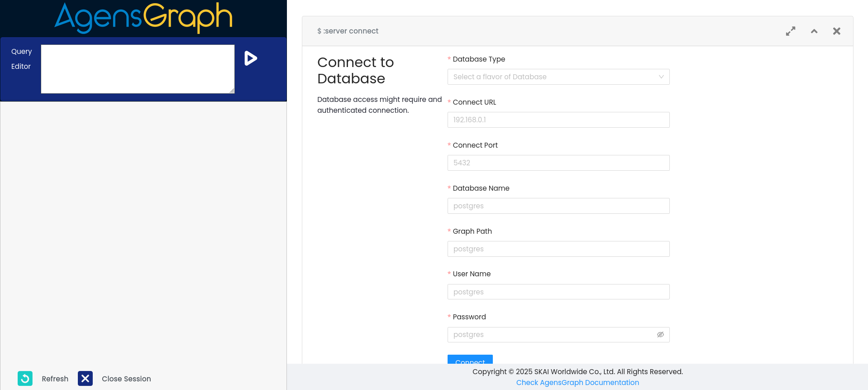Close the server connect frame
This screenshot has height=390, width=868.
[x=837, y=31]
